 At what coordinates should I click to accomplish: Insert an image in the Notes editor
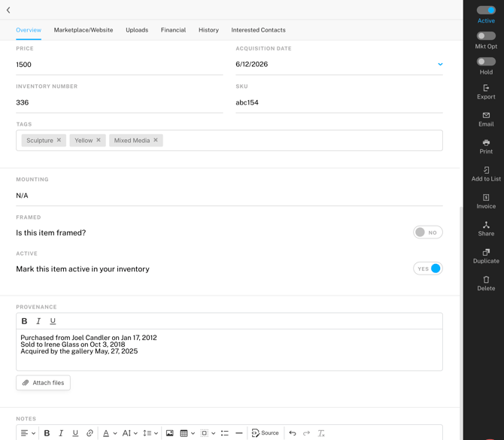pos(170,433)
